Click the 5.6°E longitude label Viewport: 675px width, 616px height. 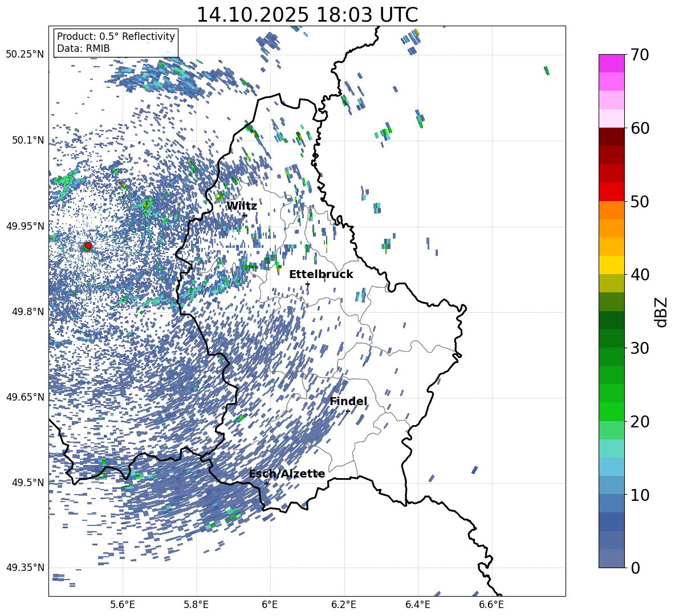[123, 605]
